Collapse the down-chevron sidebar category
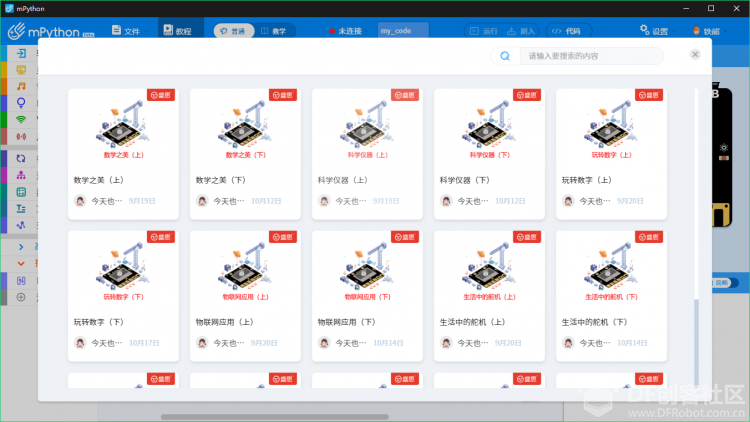 click(21, 264)
